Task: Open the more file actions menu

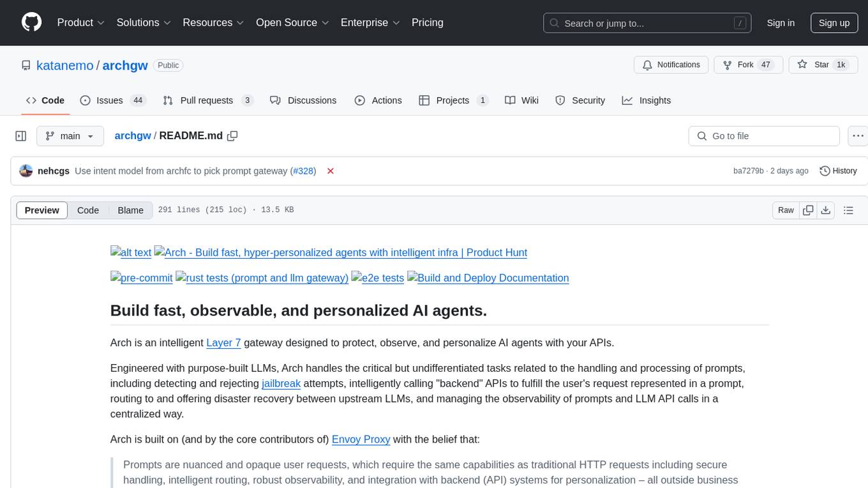Action: pyautogui.click(x=858, y=136)
